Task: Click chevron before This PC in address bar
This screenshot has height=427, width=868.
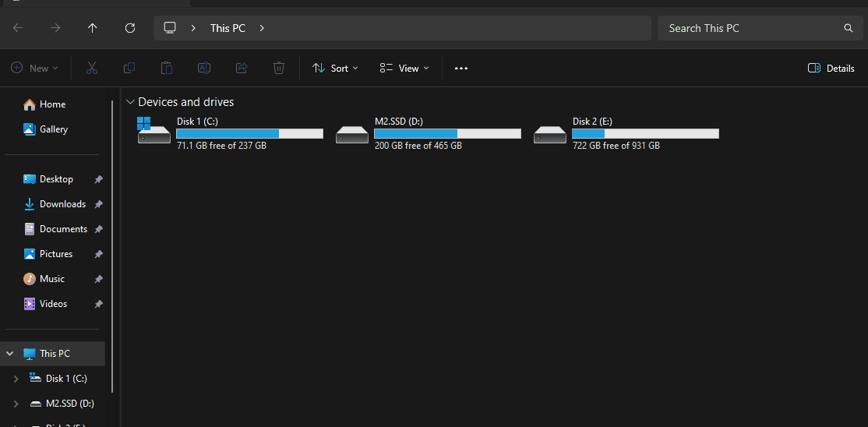Action: coord(193,28)
